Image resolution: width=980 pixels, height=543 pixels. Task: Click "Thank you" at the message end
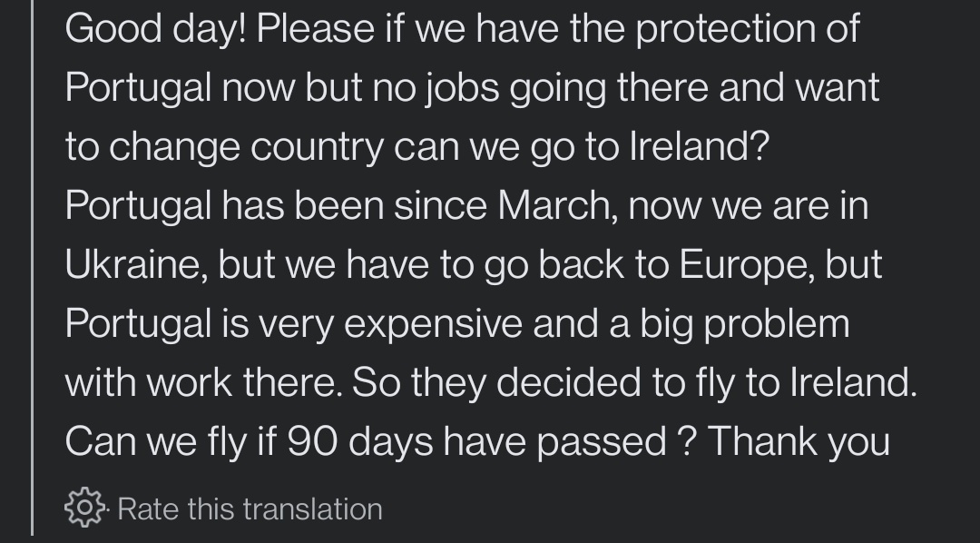coord(799,441)
